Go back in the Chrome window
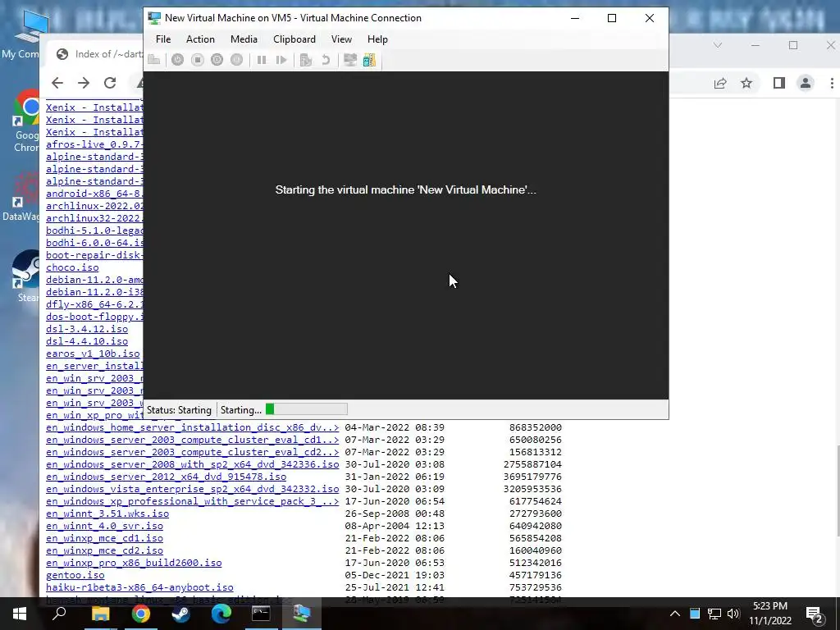 [57, 83]
